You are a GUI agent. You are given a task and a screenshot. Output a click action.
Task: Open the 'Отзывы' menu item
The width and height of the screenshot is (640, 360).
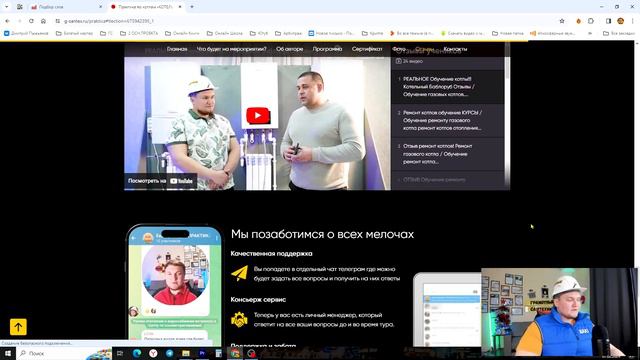424,49
